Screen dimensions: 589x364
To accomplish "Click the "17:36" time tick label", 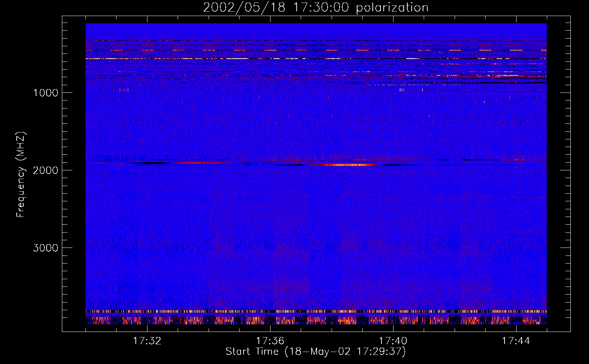I will point(270,341).
